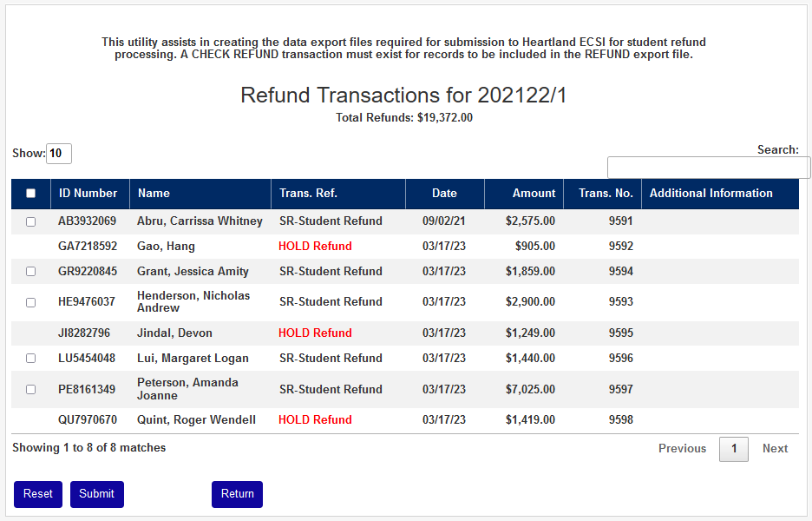
Task: Click the Trans. Ref. column header
Action: click(x=305, y=194)
